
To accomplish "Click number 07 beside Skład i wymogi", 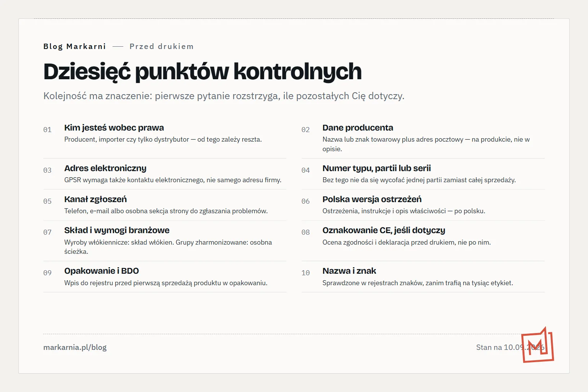I will (x=47, y=232).
